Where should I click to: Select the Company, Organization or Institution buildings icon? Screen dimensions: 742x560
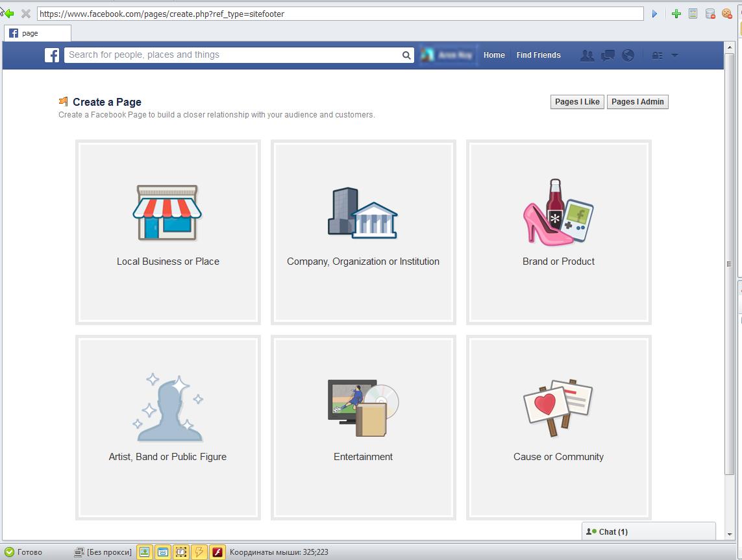coord(363,213)
